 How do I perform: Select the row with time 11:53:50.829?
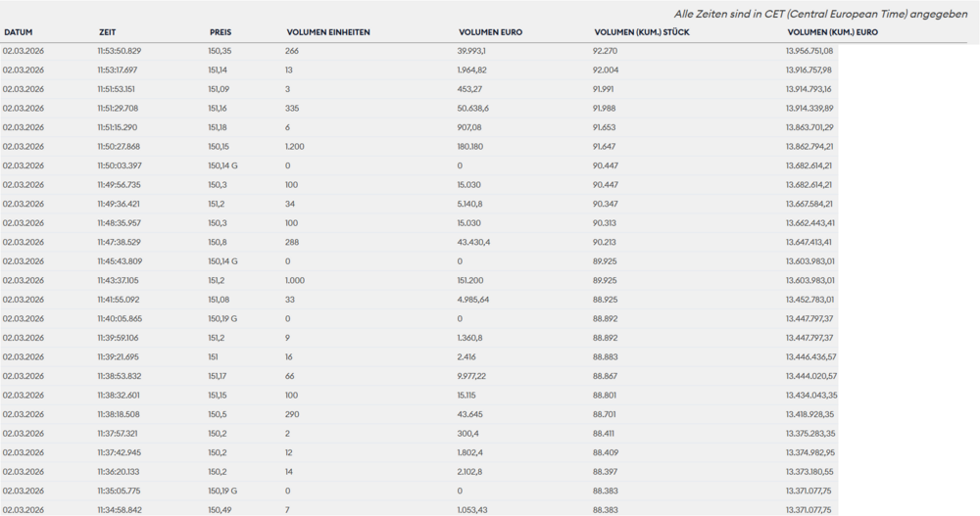418,51
